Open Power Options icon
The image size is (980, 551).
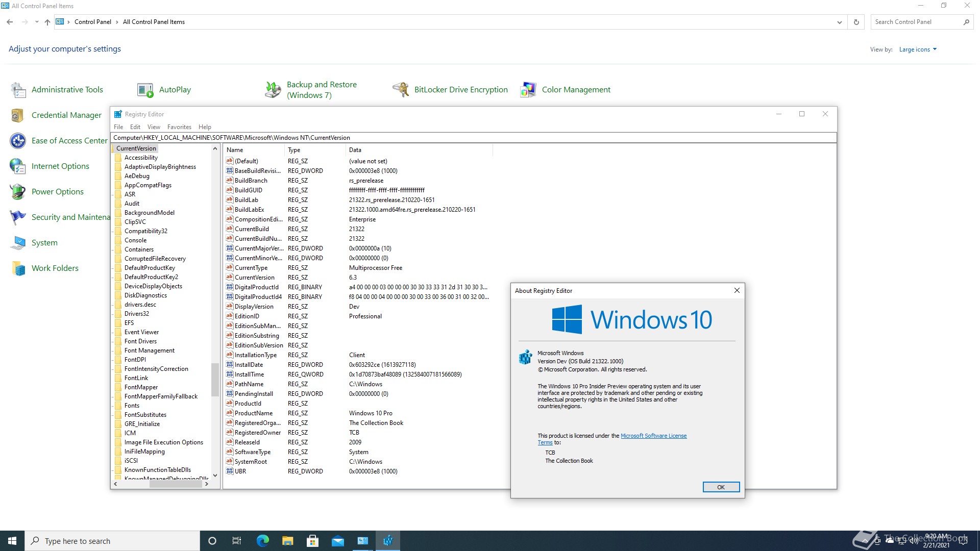(18, 192)
